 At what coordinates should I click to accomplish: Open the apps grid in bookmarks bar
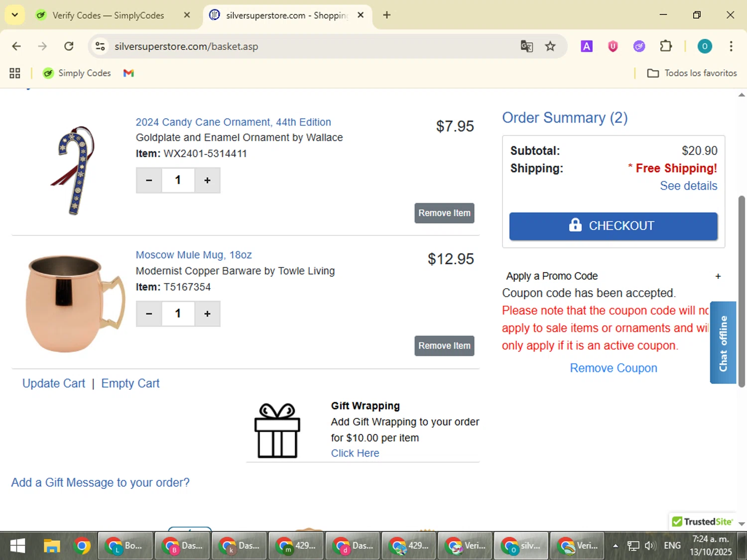pyautogui.click(x=15, y=73)
